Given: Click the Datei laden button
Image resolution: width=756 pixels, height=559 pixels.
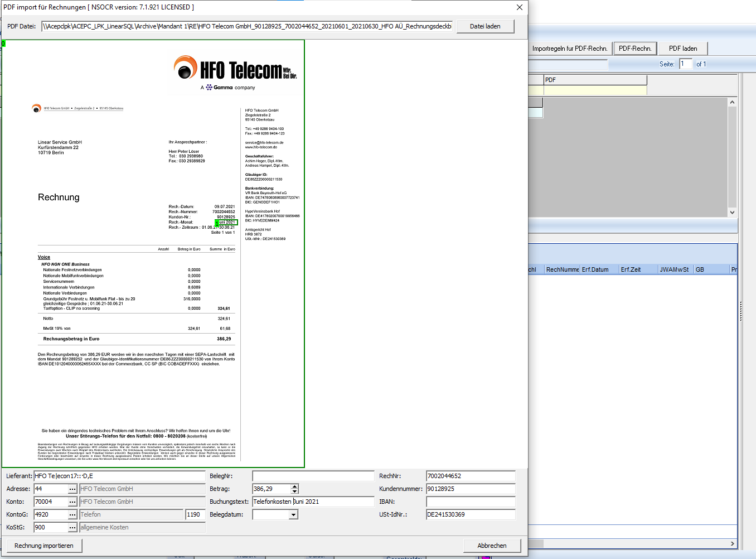Looking at the screenshot, I should pos(485,26).
